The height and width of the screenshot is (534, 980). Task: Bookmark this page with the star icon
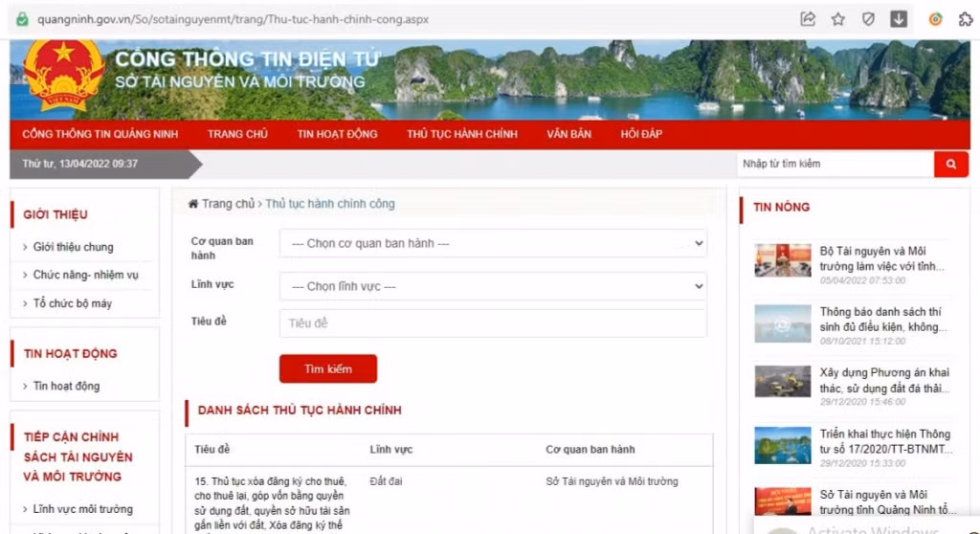(x=838, y=19)
